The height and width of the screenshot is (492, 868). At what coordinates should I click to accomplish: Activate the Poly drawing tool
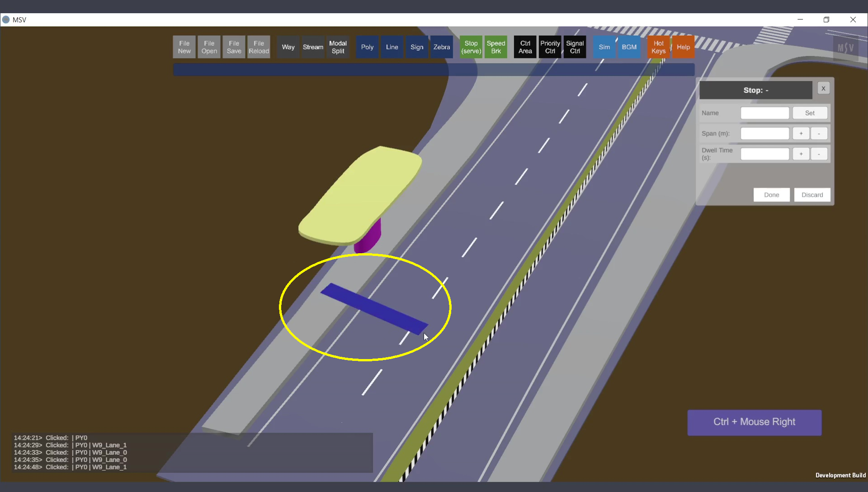tap(367, 47)
